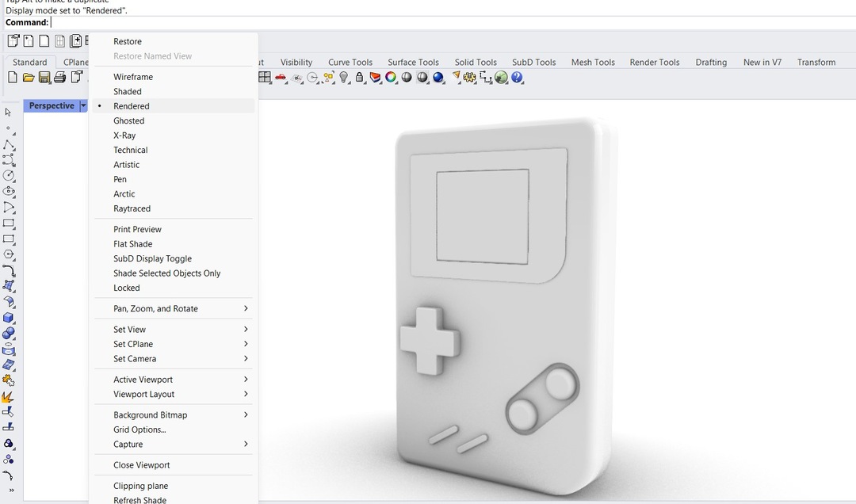Switch to the Standard toolbar tab
Image resolution: width=856 pixels, height=504 pixels.
coord(30,63)
